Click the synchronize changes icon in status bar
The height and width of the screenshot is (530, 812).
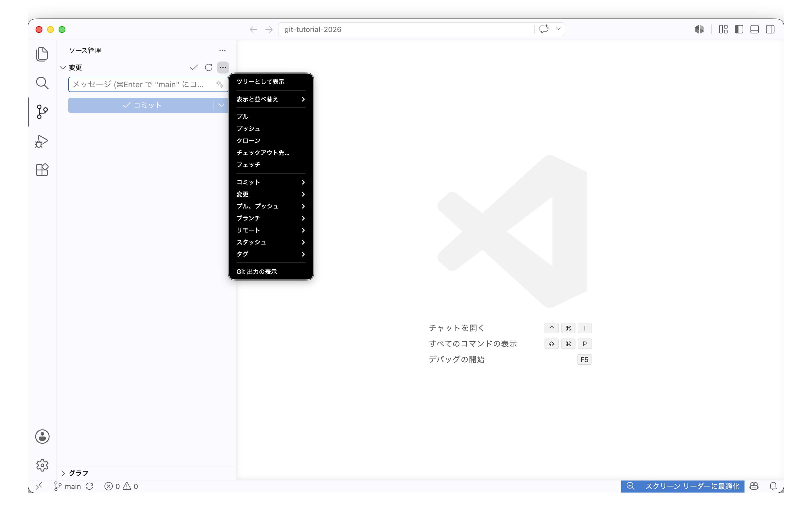89,486
